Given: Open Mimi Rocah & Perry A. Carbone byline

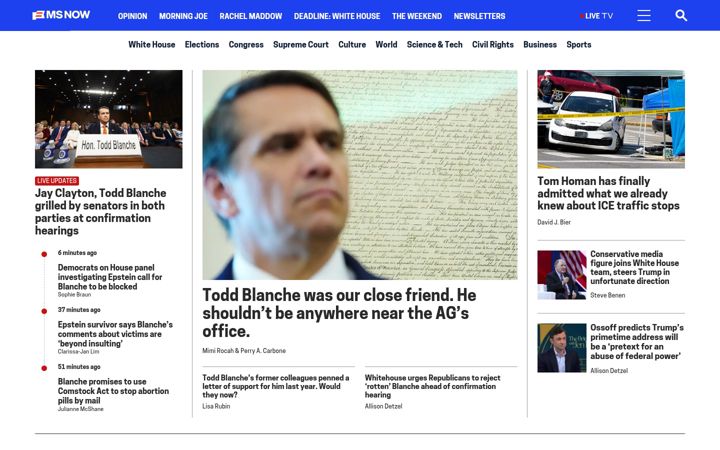Looking at the screenshot, I should tap(244, 351).
